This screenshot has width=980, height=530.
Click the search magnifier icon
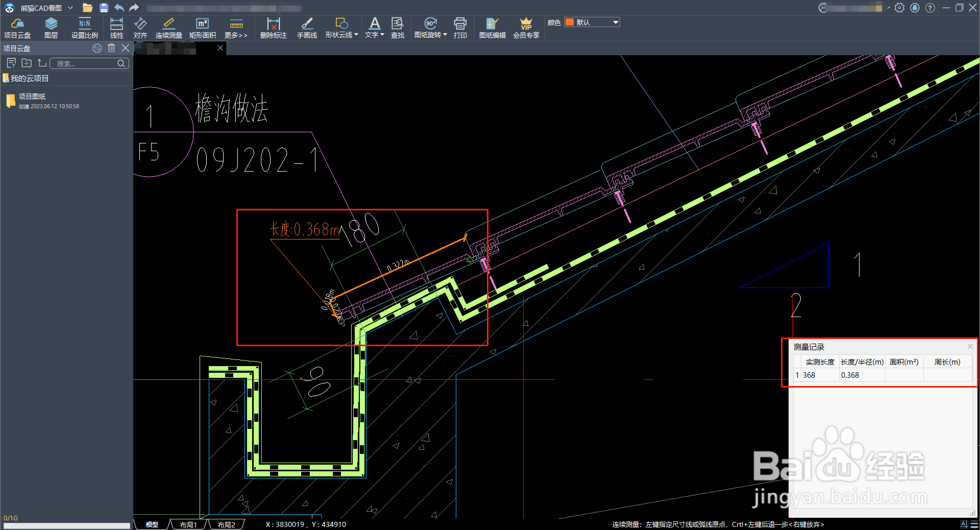tap(121, 63)
